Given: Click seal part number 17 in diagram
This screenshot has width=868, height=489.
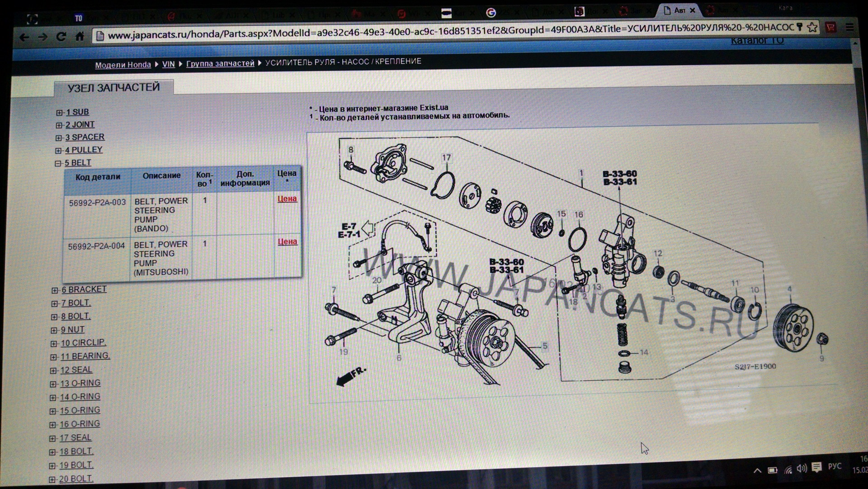Looking at the screenshot, I should tap(446, 158).
